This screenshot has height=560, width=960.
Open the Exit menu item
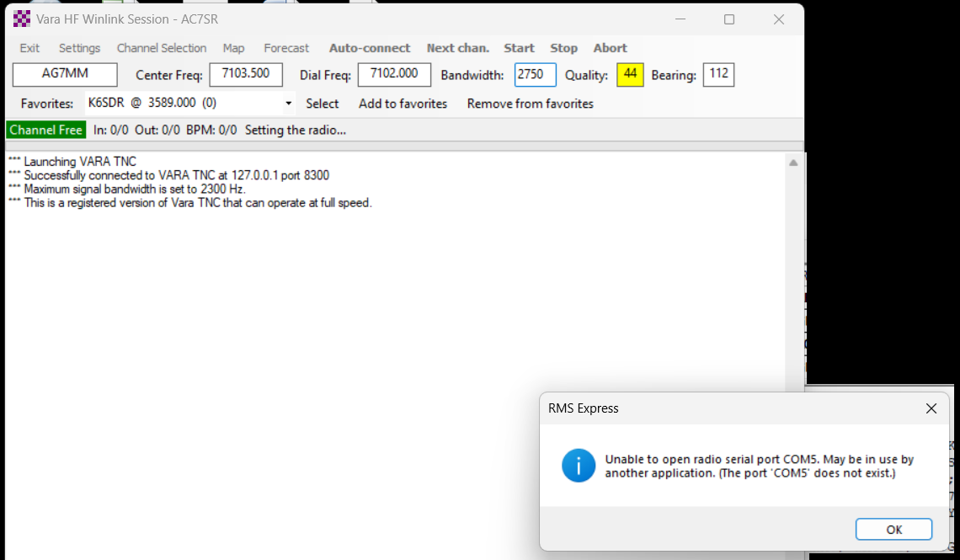[x=29, y=48]
